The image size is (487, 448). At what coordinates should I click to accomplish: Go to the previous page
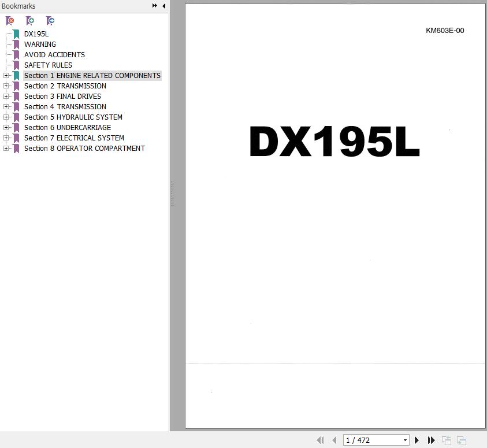click(334, 440)
